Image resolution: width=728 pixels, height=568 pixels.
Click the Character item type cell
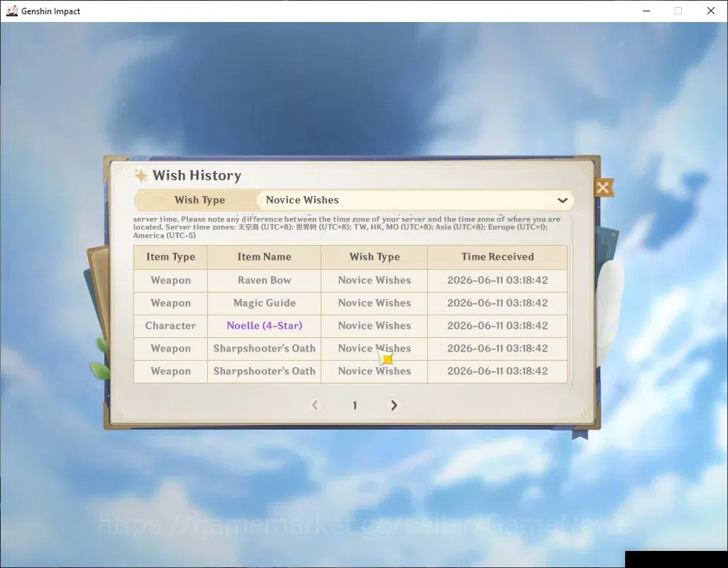[x=170, y=326]
